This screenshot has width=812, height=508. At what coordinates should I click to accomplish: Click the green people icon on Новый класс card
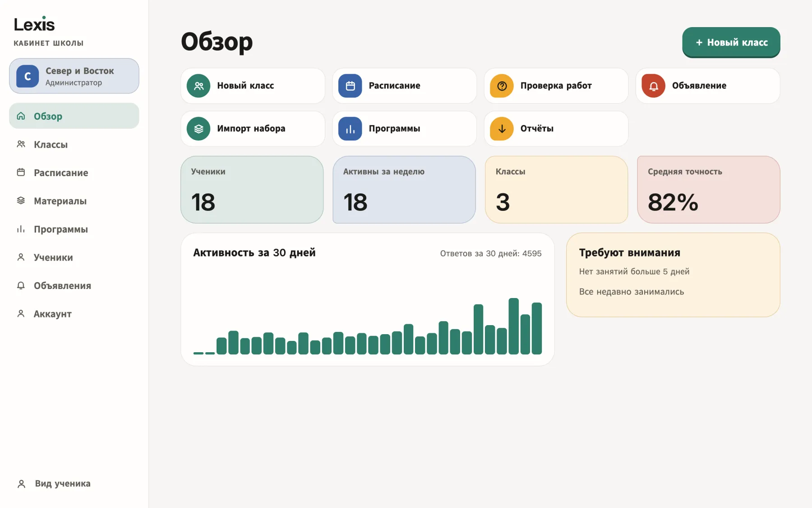(198, 86)
